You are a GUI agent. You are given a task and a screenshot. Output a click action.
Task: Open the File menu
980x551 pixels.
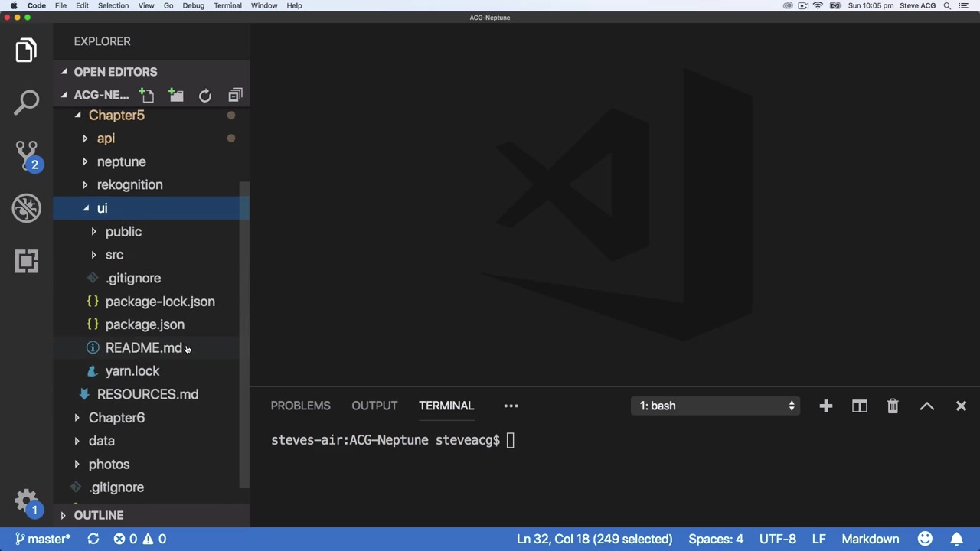[x=60, y=5]
